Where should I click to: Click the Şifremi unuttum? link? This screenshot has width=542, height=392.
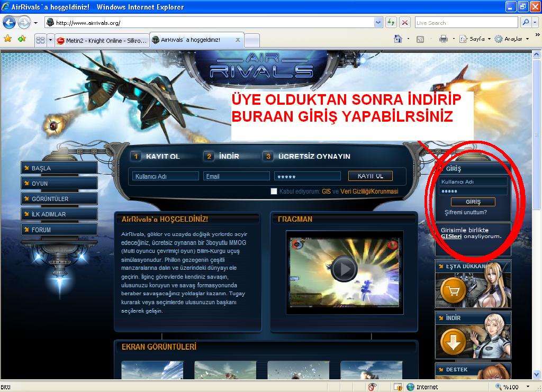tap(466, 213)
